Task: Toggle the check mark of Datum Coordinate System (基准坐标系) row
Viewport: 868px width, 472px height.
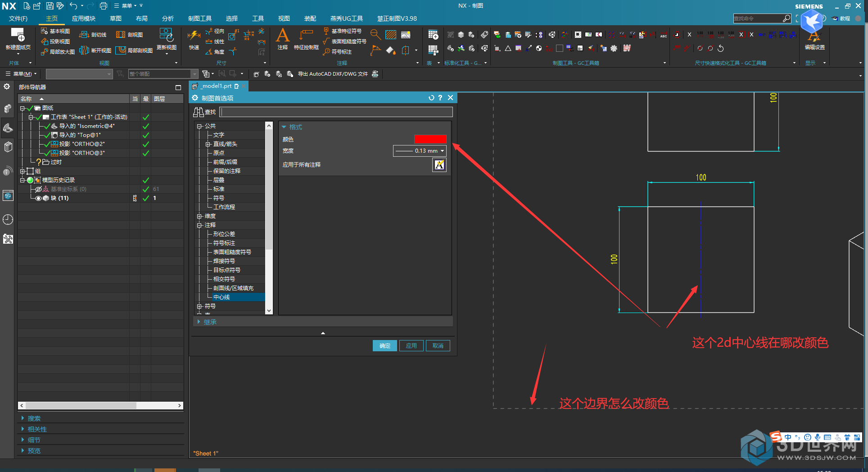Action: [146, 189]
